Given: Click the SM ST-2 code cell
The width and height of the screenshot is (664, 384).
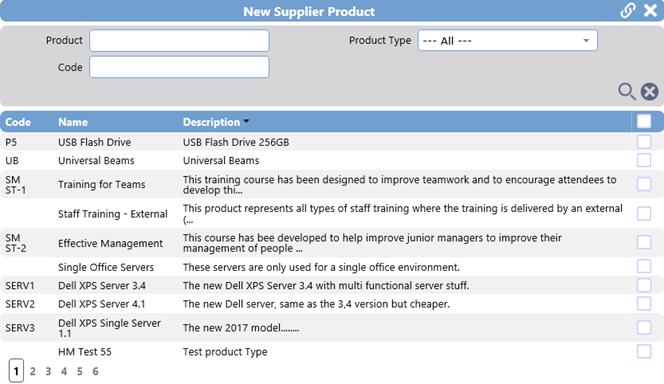Looking at the screenshot, I should click(15, 243).
